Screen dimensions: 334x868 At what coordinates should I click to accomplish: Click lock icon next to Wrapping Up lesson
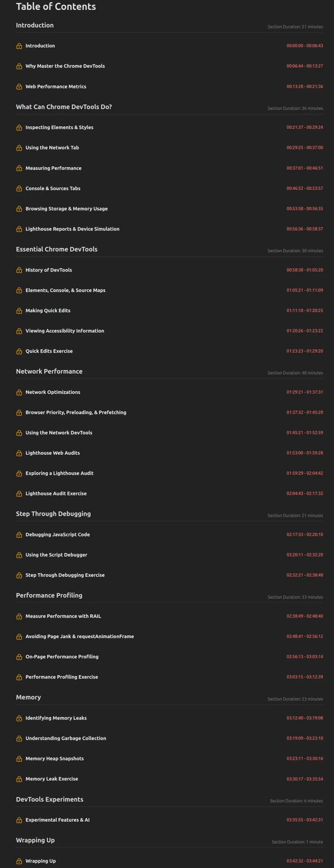pyautogui.click(x=19, y=861)
